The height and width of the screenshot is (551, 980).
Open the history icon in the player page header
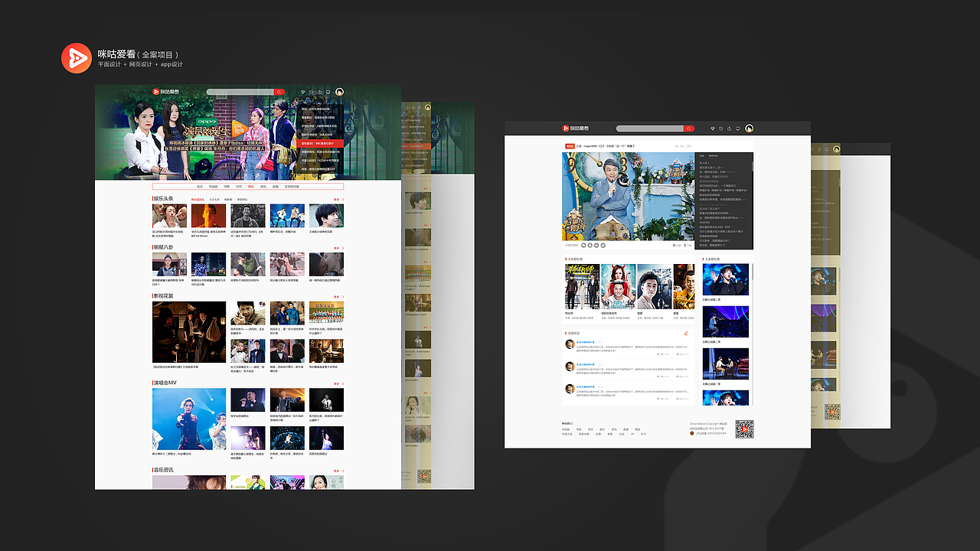pos(721,129)
